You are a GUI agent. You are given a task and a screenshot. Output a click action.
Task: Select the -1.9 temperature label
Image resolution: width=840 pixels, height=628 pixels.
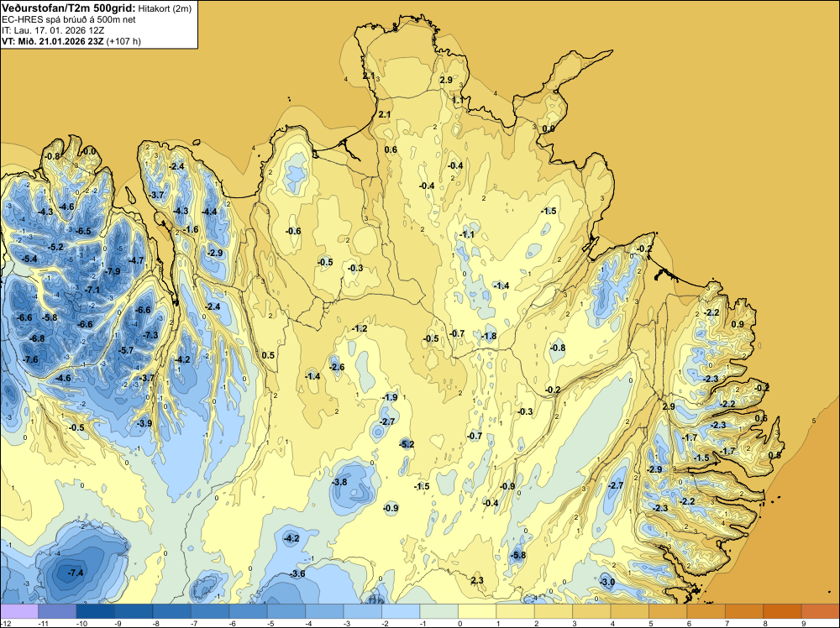(390, 397)
